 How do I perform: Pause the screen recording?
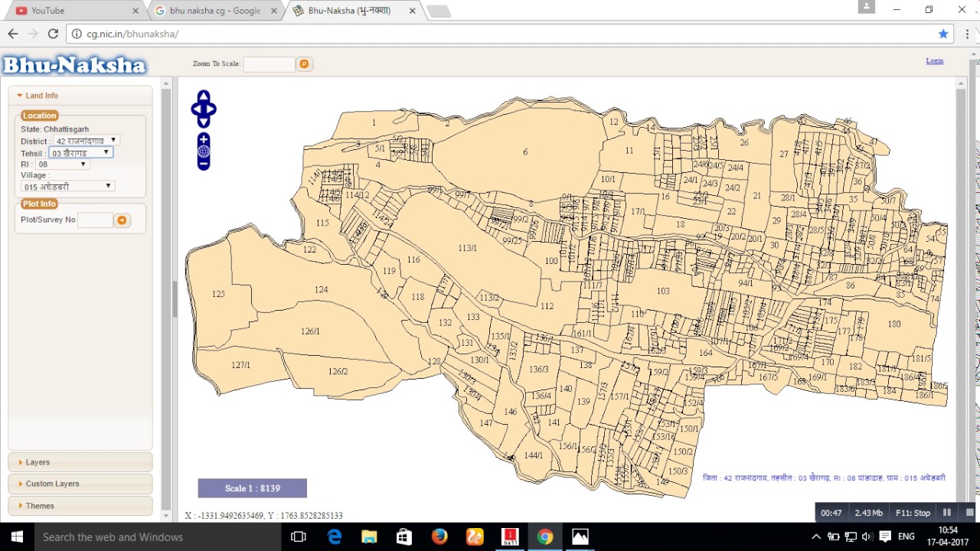947,513
